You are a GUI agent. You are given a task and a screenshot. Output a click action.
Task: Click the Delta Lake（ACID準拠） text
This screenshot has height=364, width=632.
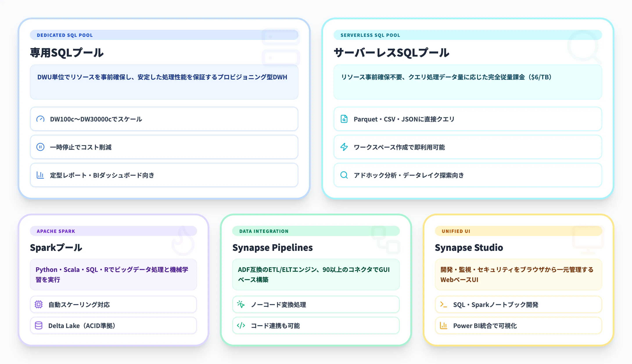pyautogui.click(x=82, y=326)
